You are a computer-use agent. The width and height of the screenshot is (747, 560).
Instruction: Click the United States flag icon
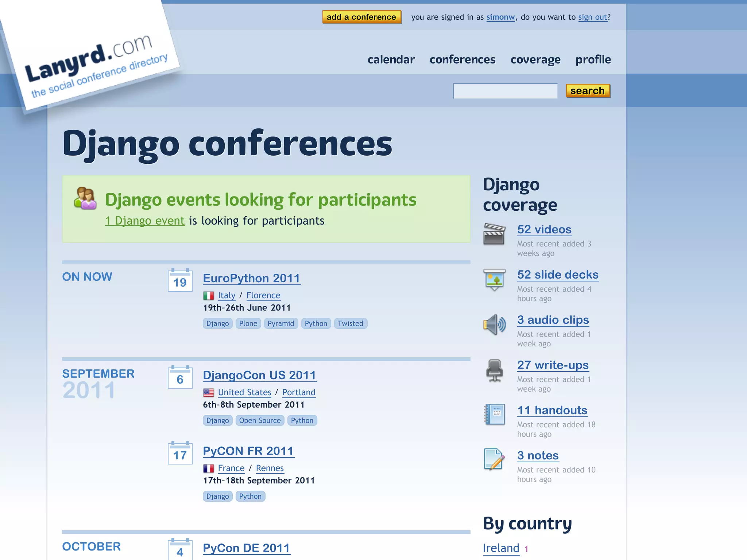click(x=209, y=392)
